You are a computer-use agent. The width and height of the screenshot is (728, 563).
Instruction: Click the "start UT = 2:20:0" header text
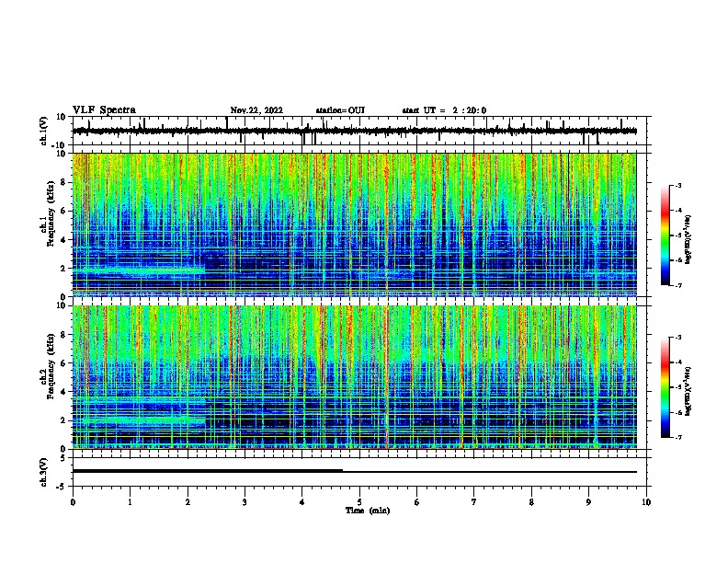[x=444, y=110]
